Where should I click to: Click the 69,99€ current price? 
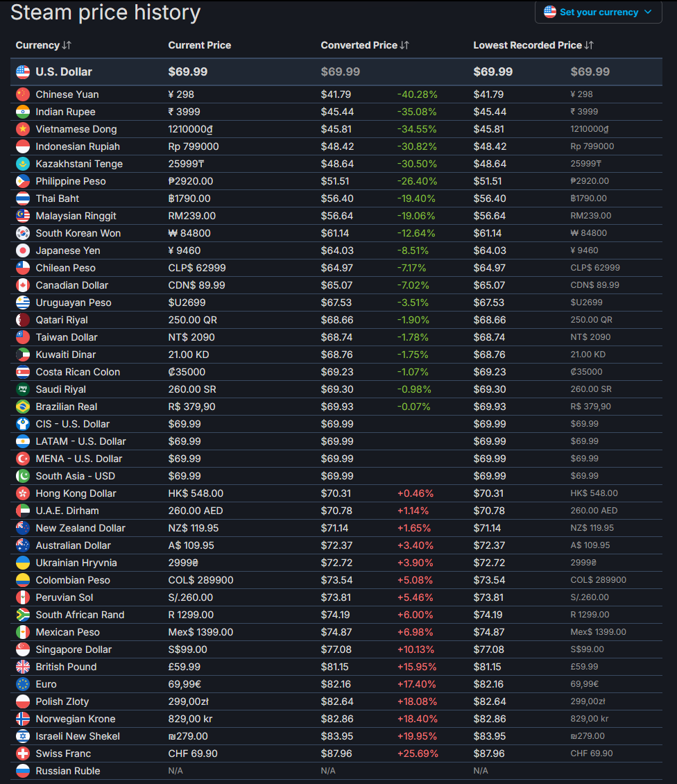pyautogui.click(x=184, y=684)
